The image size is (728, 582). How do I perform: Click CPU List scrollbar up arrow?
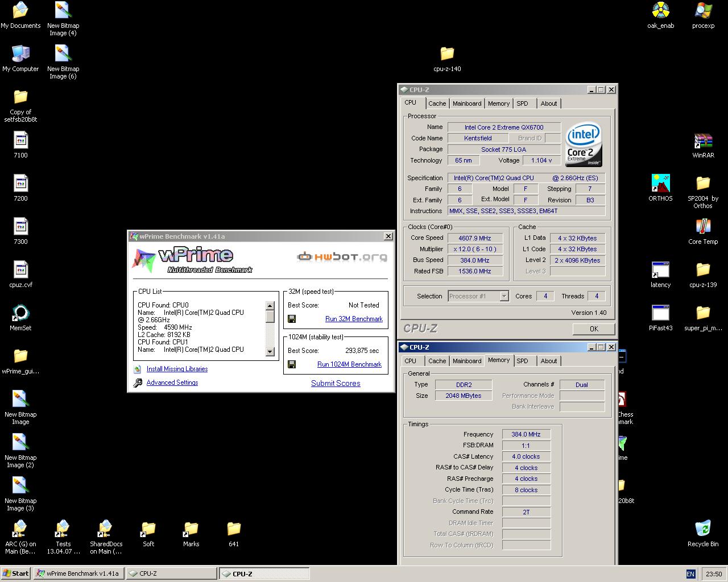[270, 306]
